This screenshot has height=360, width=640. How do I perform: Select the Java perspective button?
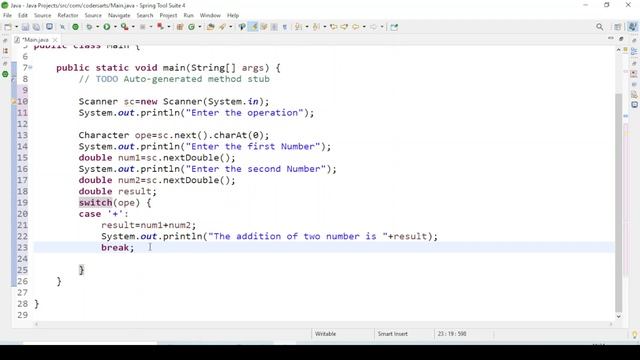click(632, 27)
